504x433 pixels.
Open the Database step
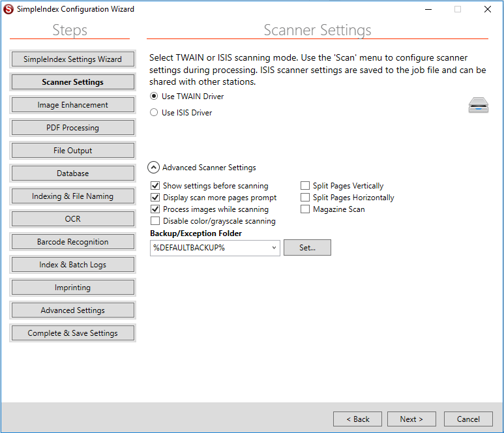click(72, 173)
